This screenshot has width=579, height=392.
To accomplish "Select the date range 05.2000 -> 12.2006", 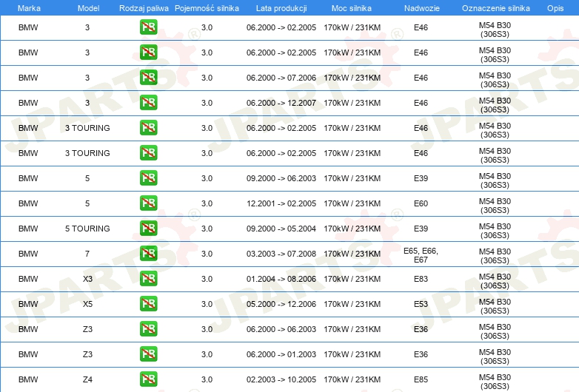I will [x=281, y=304].
